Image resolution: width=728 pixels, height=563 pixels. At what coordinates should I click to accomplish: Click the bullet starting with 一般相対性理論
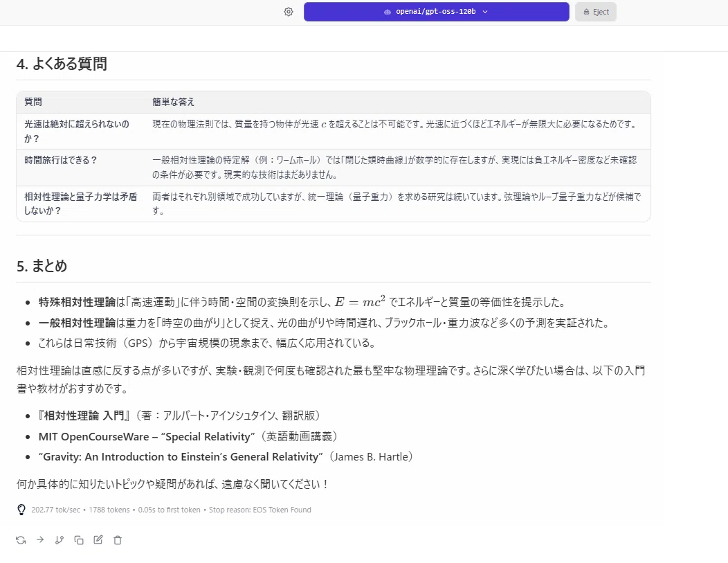tap(324, 323)
